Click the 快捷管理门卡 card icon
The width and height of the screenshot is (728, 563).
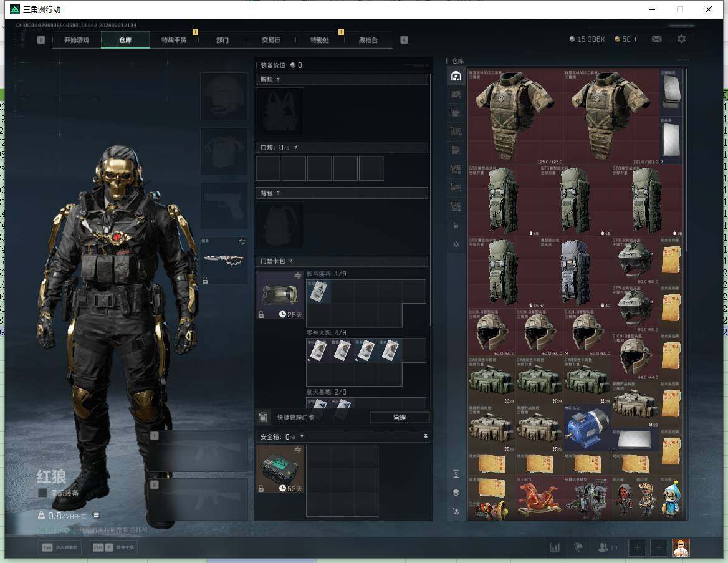263,417
